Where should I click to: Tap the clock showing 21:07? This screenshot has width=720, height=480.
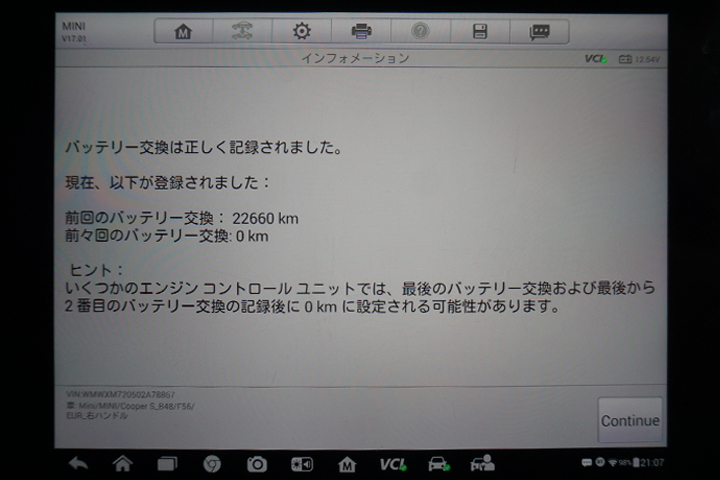click(652, 463)
